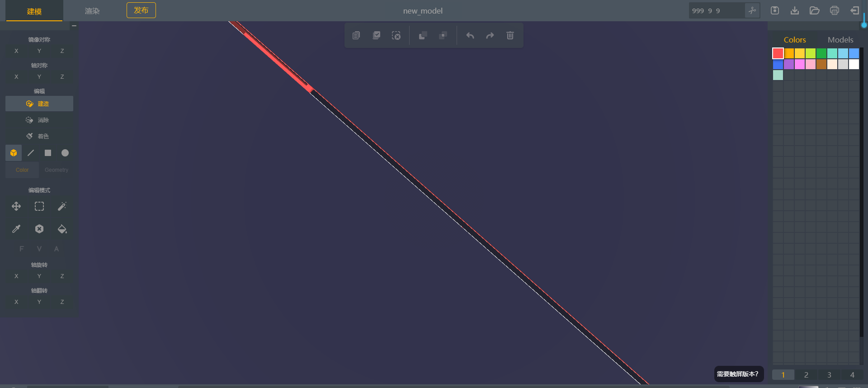Pick the dark green color swatch
The height and width of the screenshot is (388, 868).
tap(821, 53)
